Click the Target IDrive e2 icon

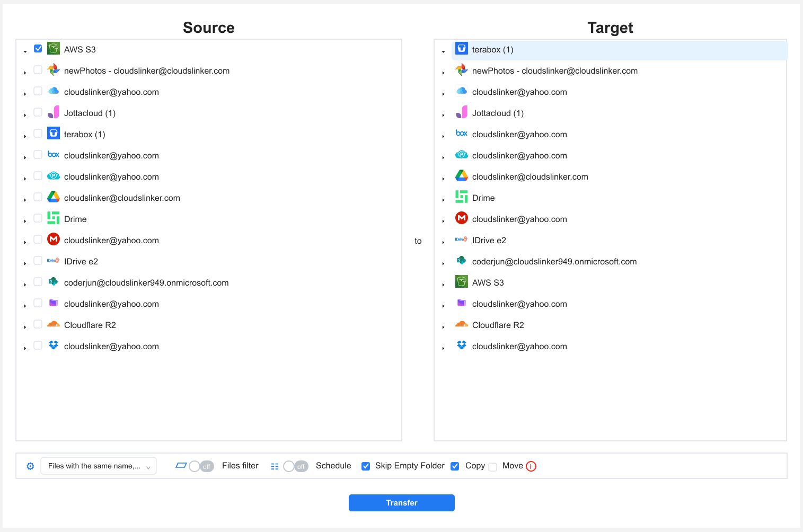[462, 240]
